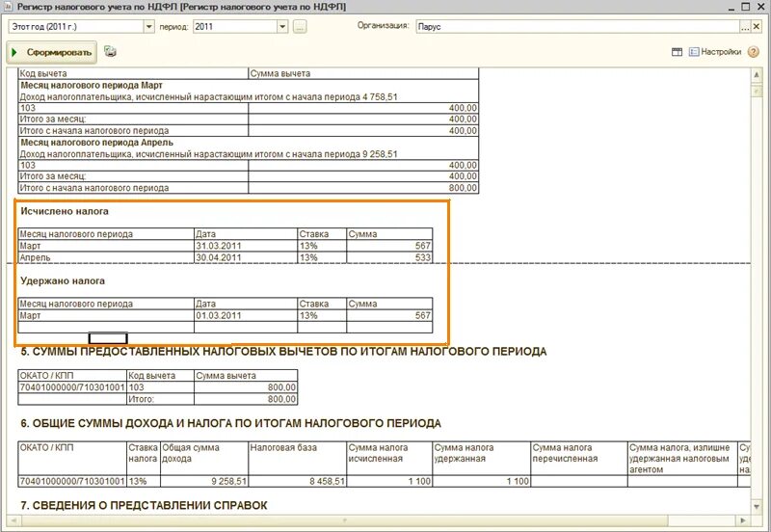Select the Исчислено налога heading
This screenshot has width=771, height=532.
click(x=65, y=211)
